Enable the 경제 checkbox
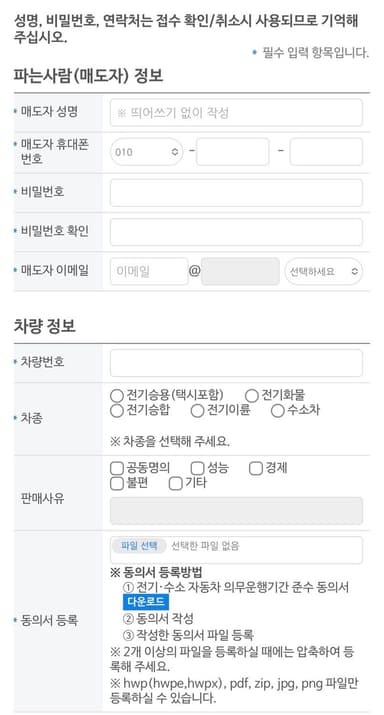Image resolution: width=384 pixels, height=715 pixels. 256,468
